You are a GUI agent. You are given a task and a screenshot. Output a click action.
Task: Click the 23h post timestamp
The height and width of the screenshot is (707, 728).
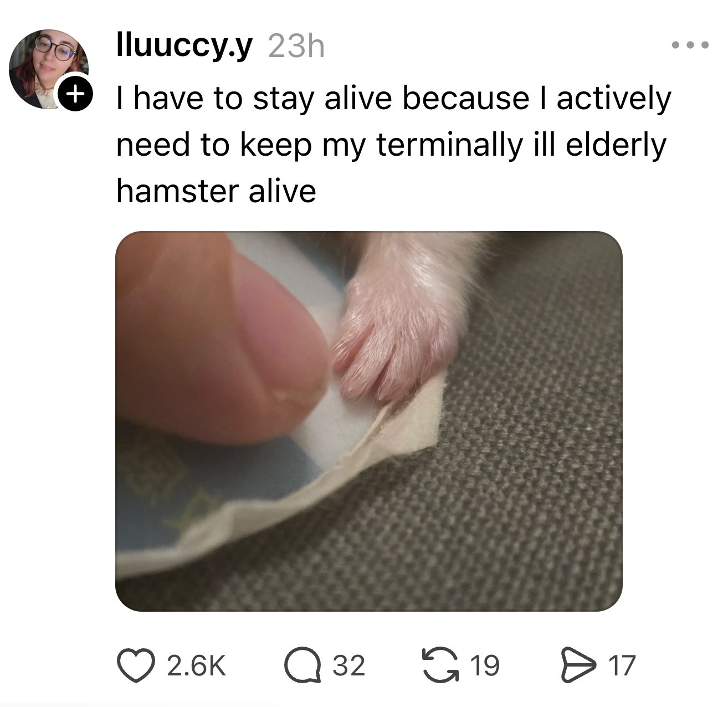pyautogui.click(x=296, y=46)
